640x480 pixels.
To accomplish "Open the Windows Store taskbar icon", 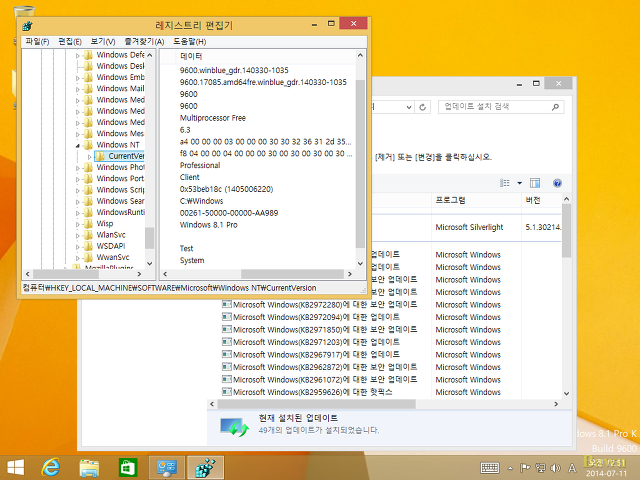I will (x=128, y=467).
